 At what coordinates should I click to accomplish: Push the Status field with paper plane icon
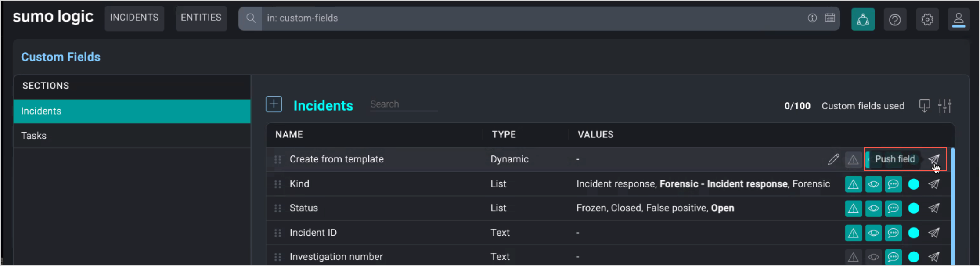933,208
